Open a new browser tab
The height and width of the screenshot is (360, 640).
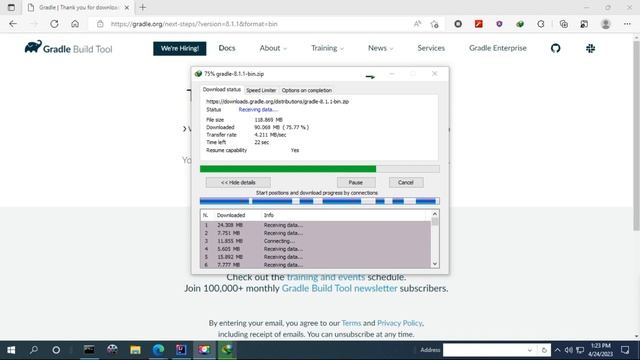[x=143, y=7]
